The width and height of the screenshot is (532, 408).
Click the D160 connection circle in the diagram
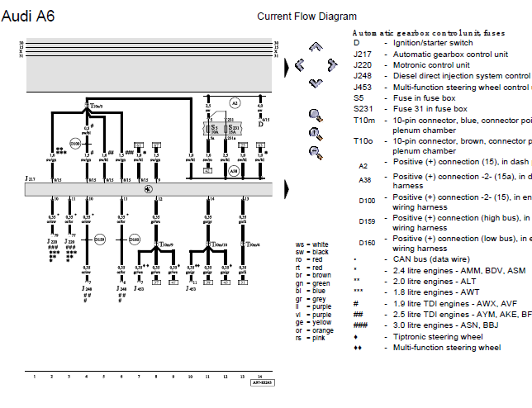coord(135,240)
